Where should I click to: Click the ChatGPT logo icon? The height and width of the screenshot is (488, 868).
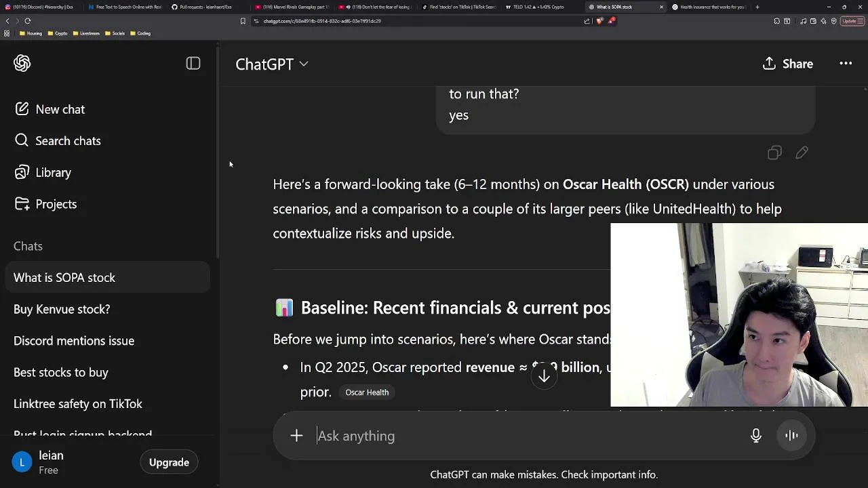tap(22, 63)
